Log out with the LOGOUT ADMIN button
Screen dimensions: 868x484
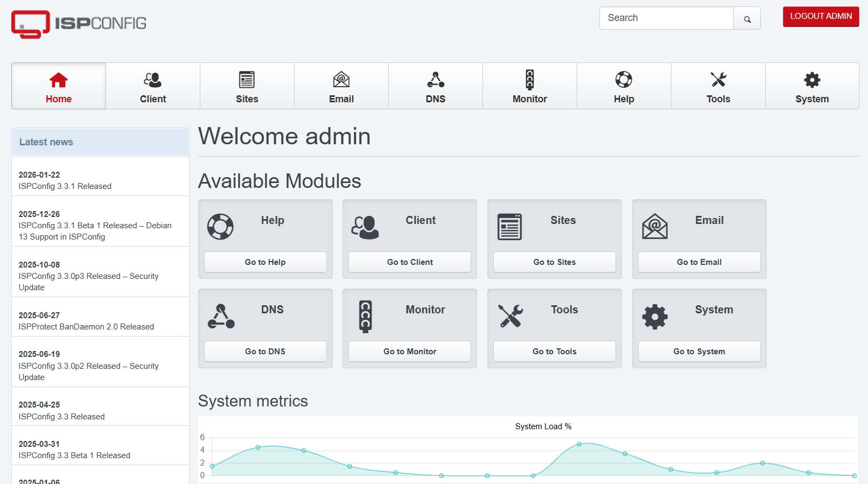821,17
